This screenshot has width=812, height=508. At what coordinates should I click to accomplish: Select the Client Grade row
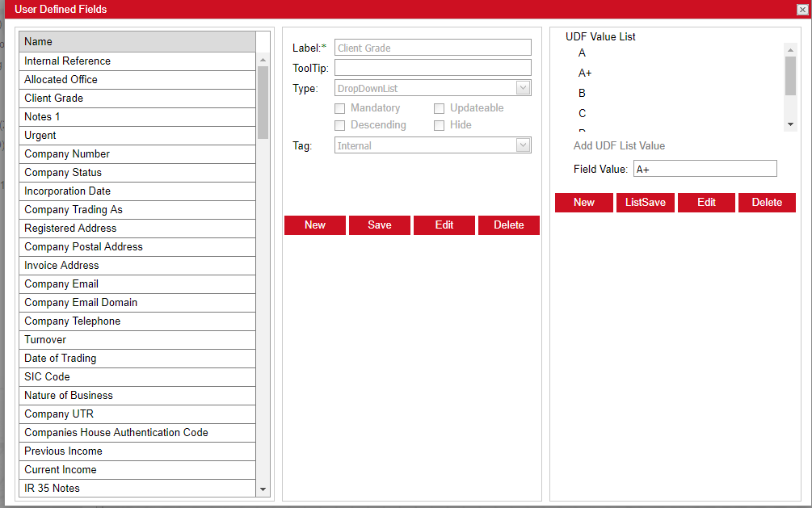click(x=137, y=99)
